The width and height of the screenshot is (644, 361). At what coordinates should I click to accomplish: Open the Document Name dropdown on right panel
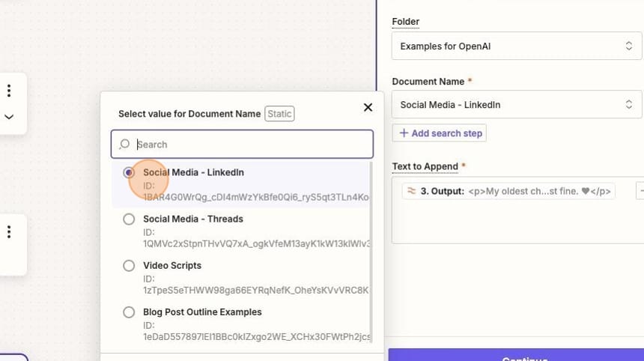[x=516, y=104]
